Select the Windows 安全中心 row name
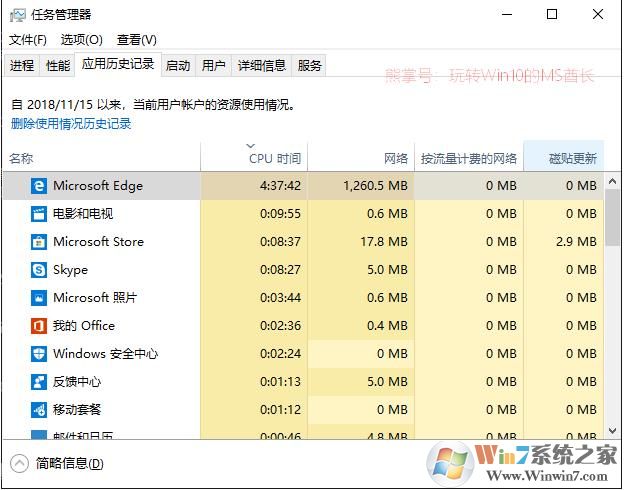This screenshot has width=624, height=490. [105, 353]
